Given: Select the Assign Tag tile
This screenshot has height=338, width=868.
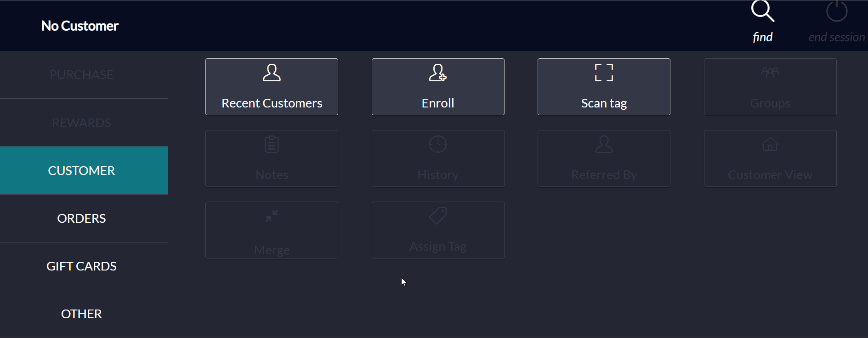Looking at the screenshot, I should point(438,230).
